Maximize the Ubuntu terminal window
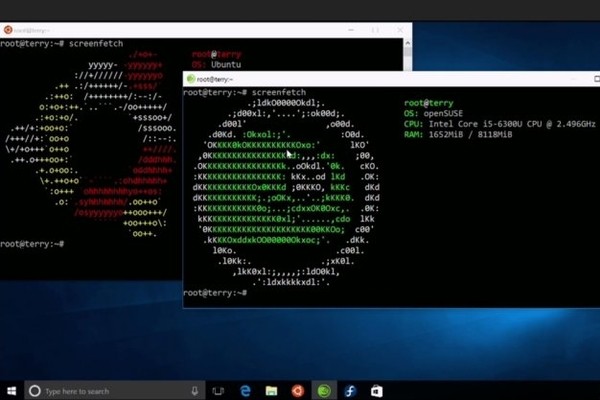 click(x=375, y=30)
